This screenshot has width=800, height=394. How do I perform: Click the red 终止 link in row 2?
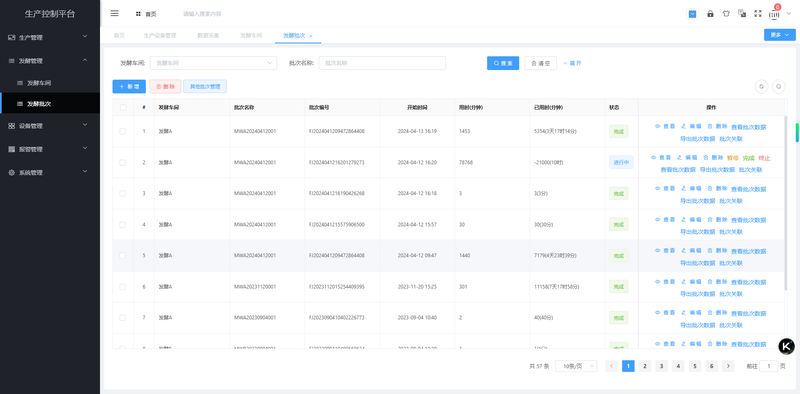[x=764, y=158]
